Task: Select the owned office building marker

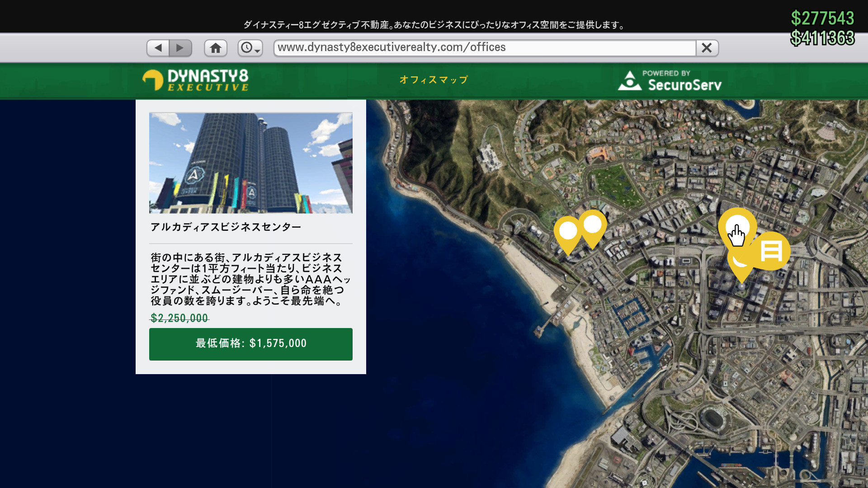Action: pyautogui.click(x=771, y=251)
